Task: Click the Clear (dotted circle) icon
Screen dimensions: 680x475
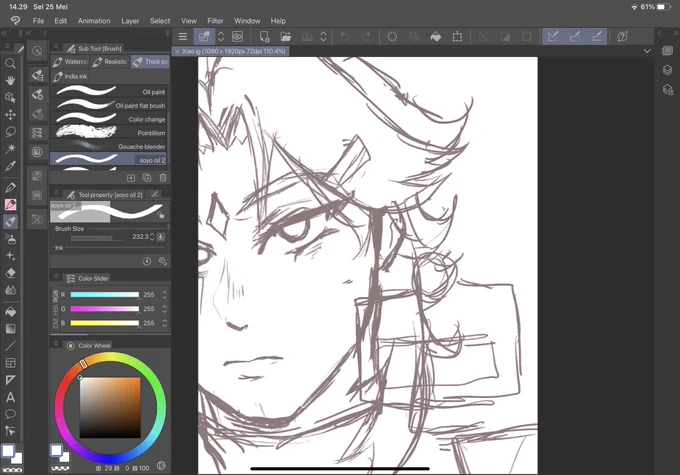Action: [392, 36]
